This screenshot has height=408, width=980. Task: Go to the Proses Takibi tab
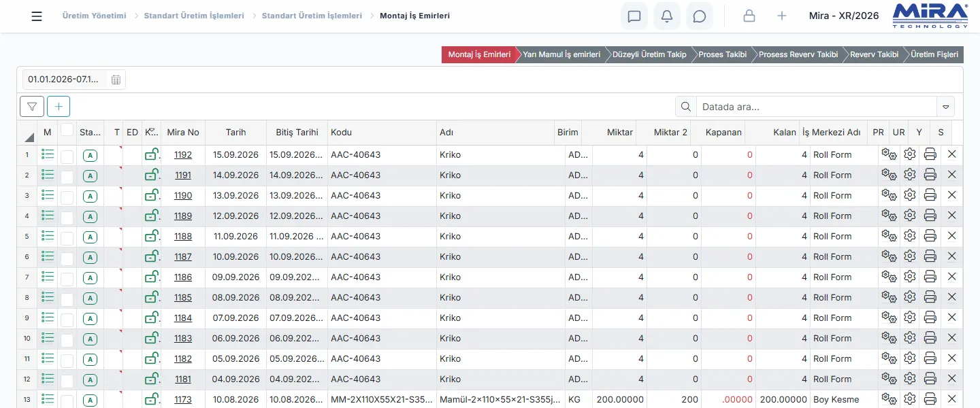coord(722,54)
